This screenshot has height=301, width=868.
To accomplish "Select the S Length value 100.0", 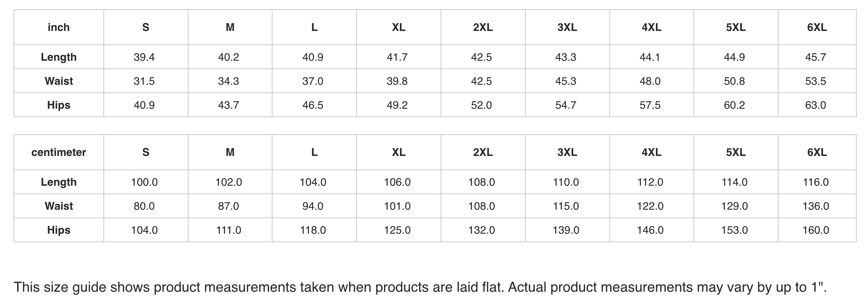I will tap(144, 182).
